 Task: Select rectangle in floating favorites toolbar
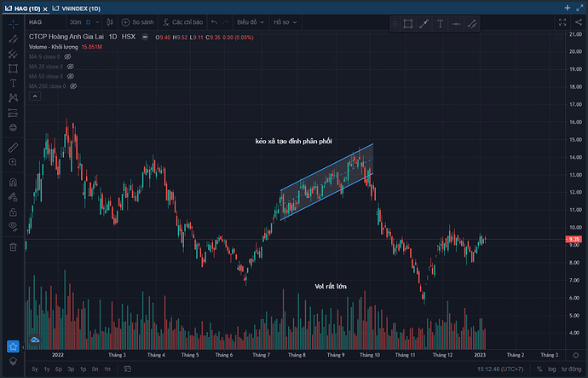(x=408, y=24)
